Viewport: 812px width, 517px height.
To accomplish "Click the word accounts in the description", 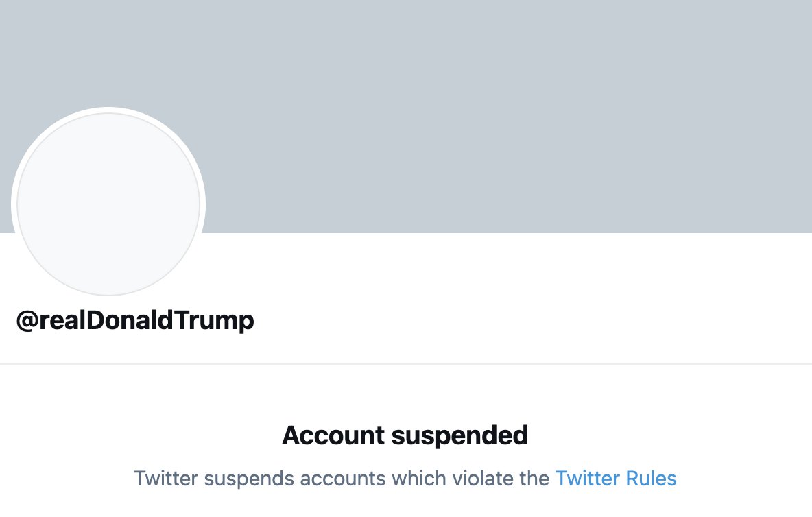I will tap(343, 479).
